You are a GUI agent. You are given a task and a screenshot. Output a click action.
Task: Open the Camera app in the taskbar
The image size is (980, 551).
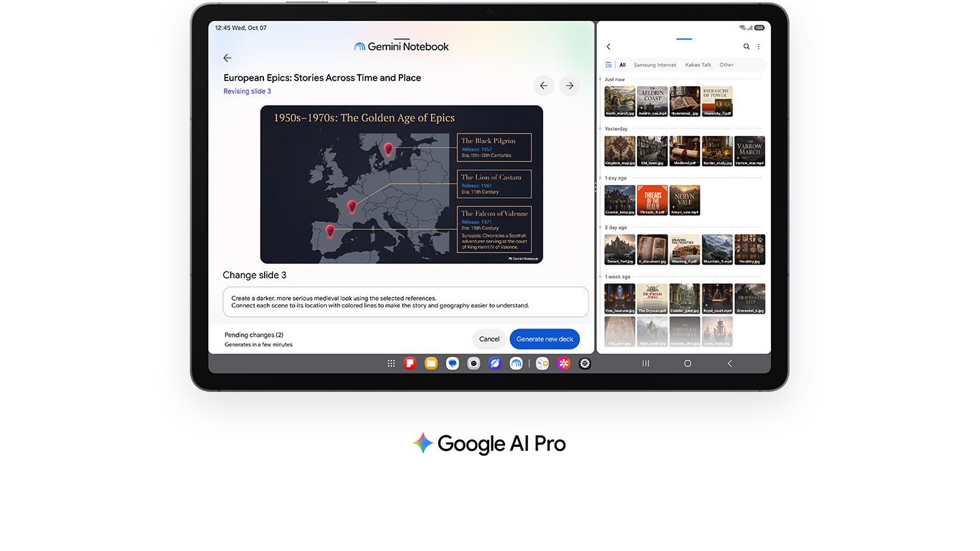474,364
